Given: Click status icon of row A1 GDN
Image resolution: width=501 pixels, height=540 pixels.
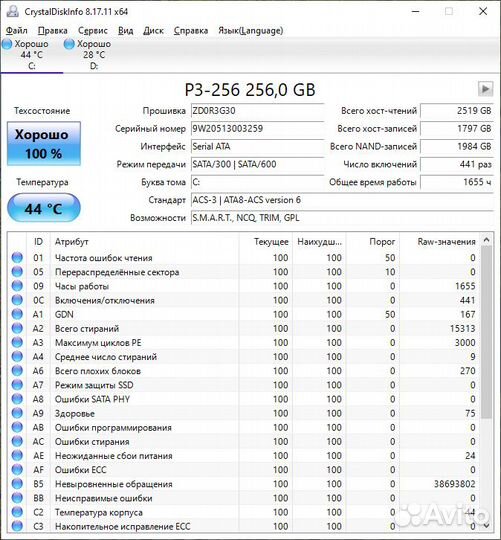Looking at the screenshot, I should point(17,314).
